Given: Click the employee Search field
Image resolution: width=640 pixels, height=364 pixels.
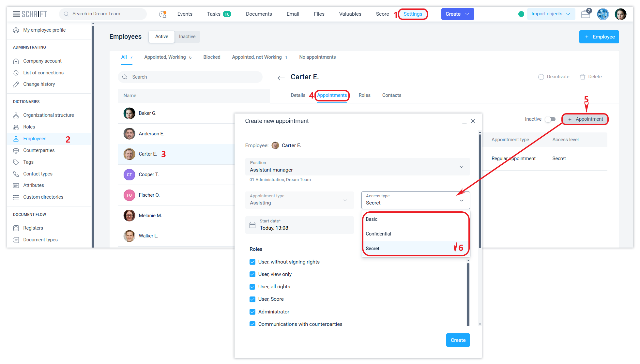Looking at the screenshot, I should click(190, 77).
